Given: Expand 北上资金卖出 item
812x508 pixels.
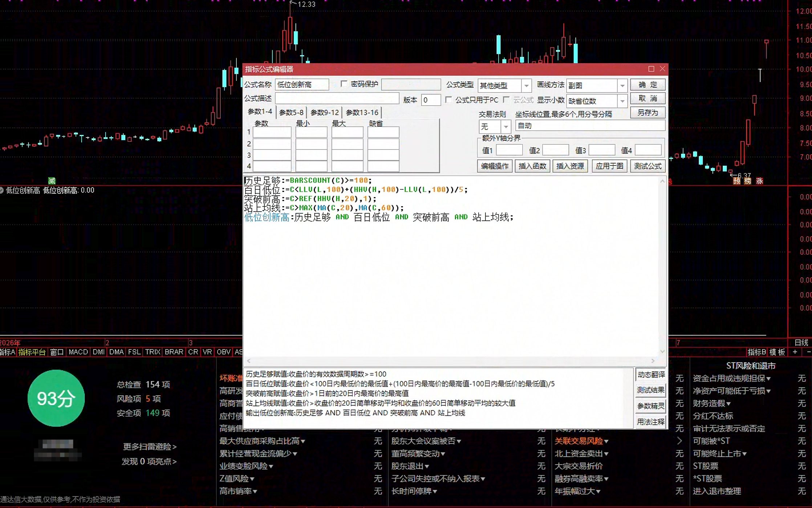Looking at the screenshot, I should 581,454.
